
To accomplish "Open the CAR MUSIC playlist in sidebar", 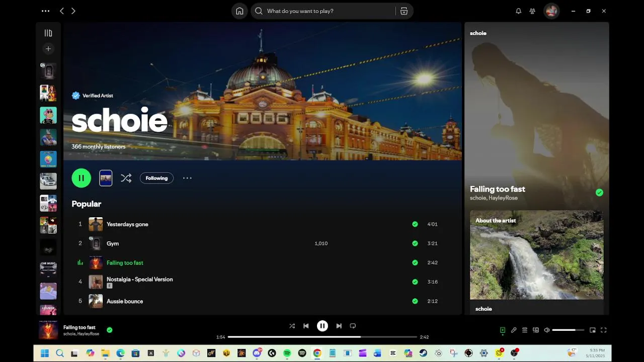I will [x=48, y=269].
